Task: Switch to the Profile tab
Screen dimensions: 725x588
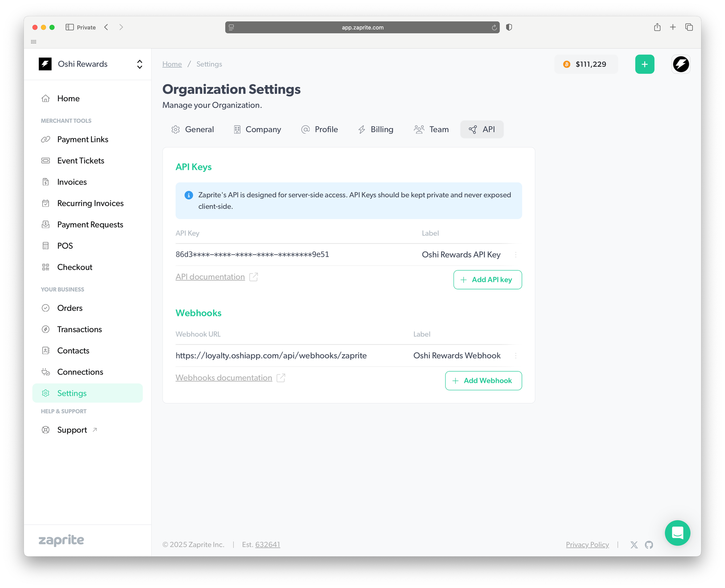Action: [319, 129]
